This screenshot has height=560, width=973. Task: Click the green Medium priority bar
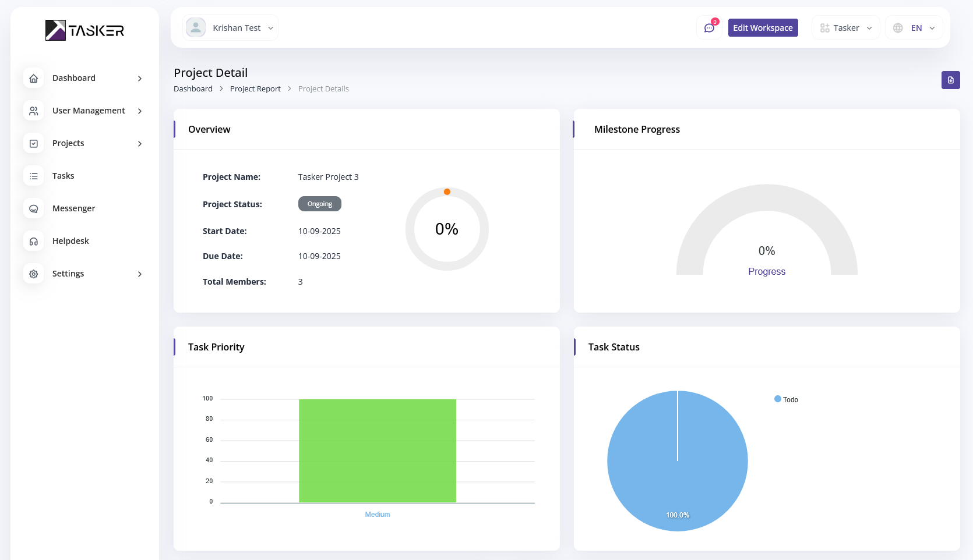pyautogui.click(x=378, y=451)
